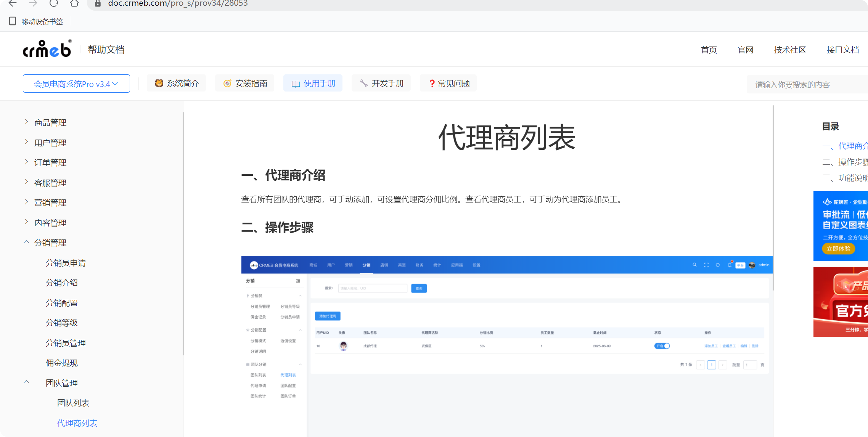This screenshot has width=868, height=437.
Task: Click the crmeb logo
Action: [x=47, y=49]
